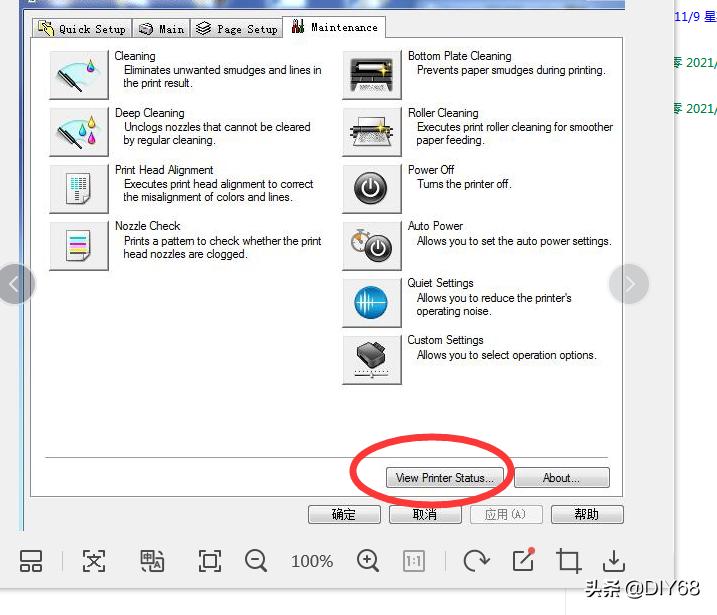This screenshot has height=615, width=717.
Task: Click the Quiet Settings label text
Action: point(440,283)
